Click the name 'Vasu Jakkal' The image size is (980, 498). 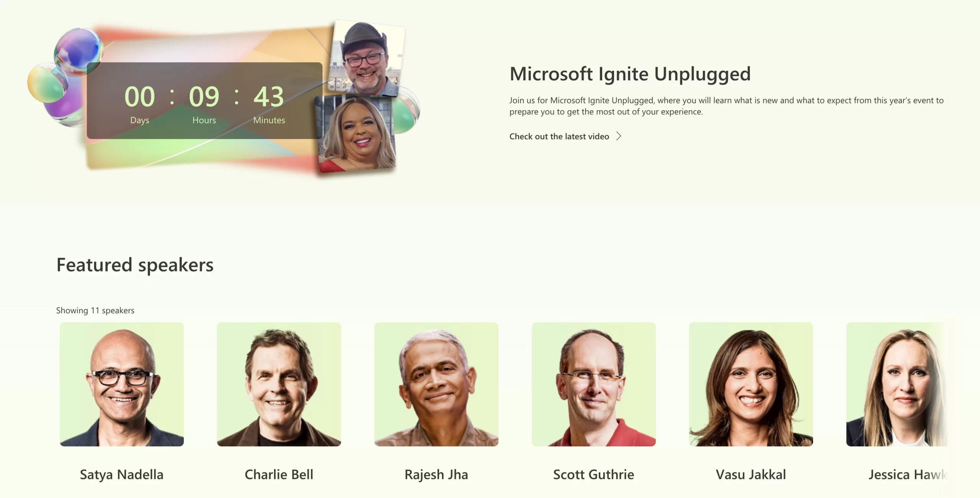click(x=751, y=475)
